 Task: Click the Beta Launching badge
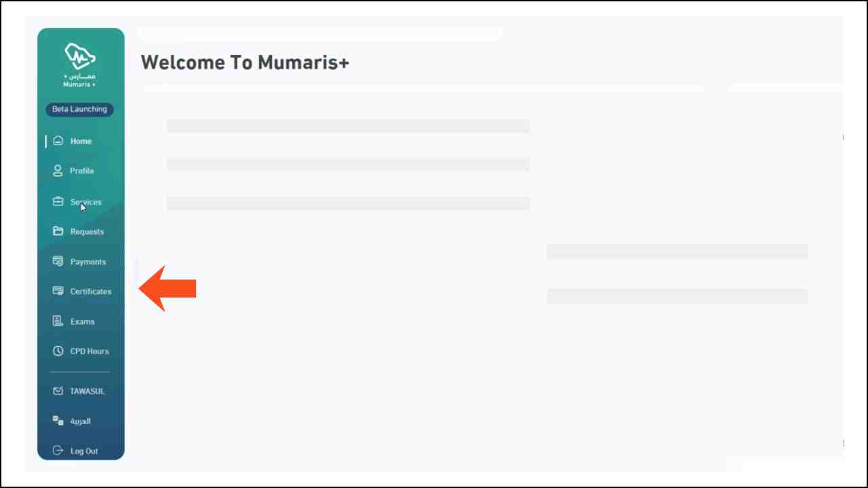tap(79, 109)
